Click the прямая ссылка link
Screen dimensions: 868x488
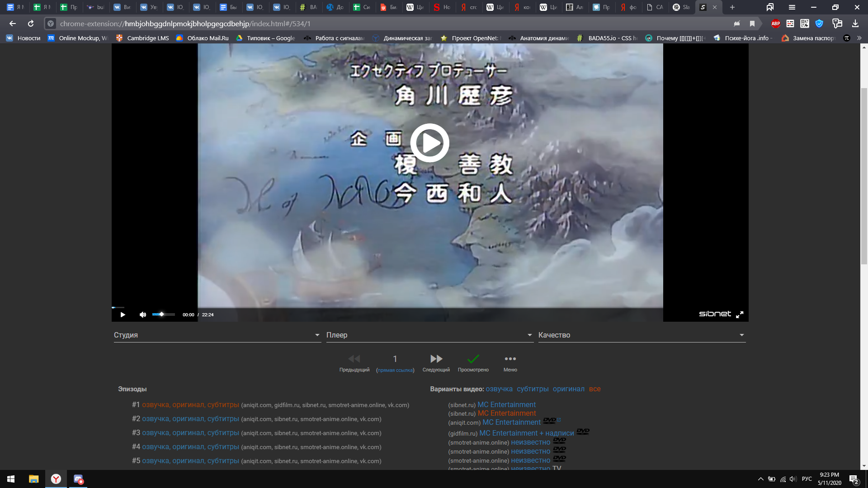point(396,370)
